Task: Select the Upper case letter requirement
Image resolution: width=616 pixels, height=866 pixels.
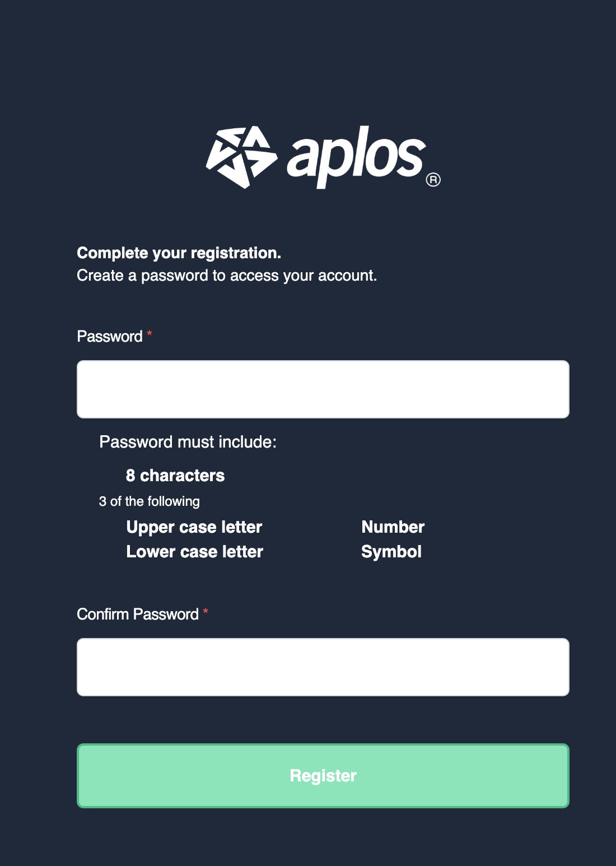Action: point(194,527)
